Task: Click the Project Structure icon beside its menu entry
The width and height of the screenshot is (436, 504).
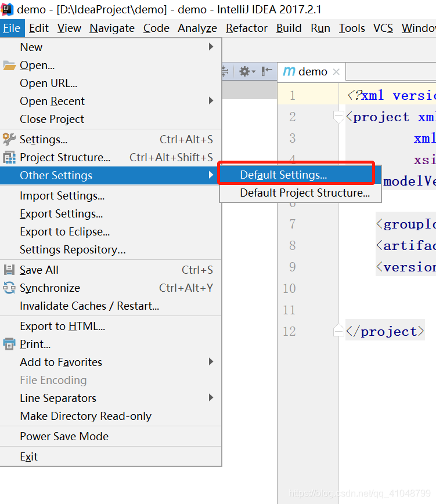Action: [x=10, y=157]
